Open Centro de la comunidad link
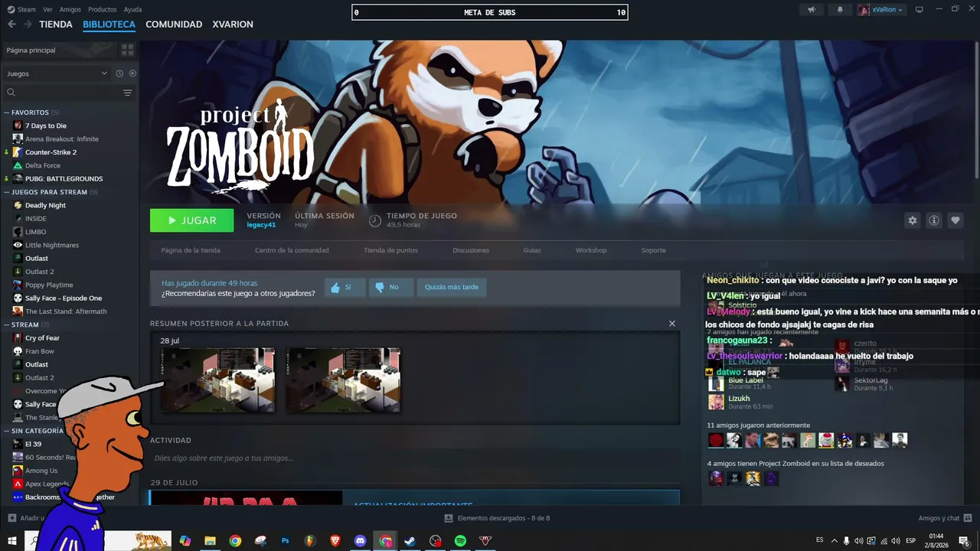The width and height of the screenshot is (980, 551). click(x=292, y=250)
